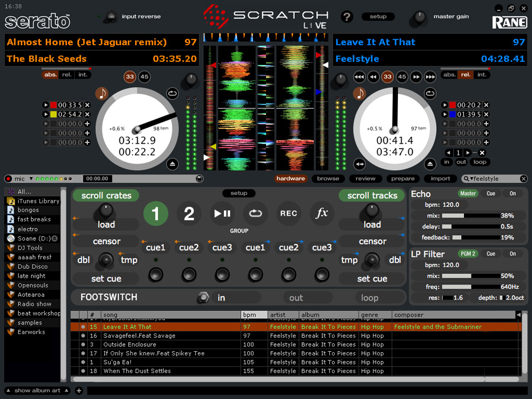
Task: Toggle Echo Cue button
Action: (491, 194)
